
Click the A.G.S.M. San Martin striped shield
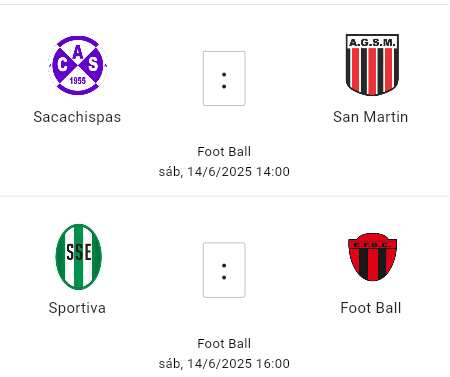(372, 65)
